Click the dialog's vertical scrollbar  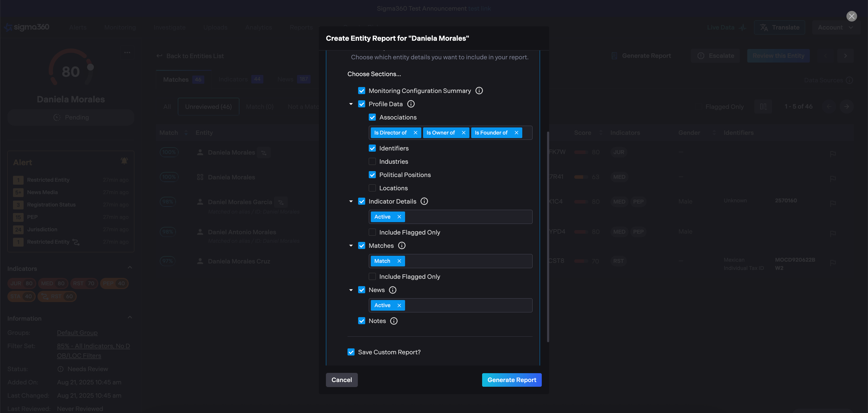(548, 236)
